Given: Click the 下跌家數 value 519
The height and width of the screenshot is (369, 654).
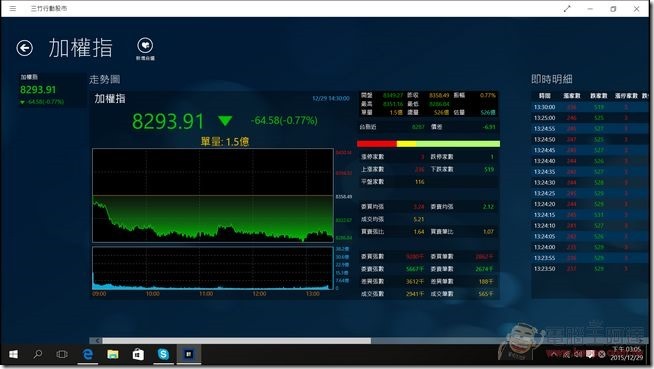Looking at the screenshot, I should [489, 169].
